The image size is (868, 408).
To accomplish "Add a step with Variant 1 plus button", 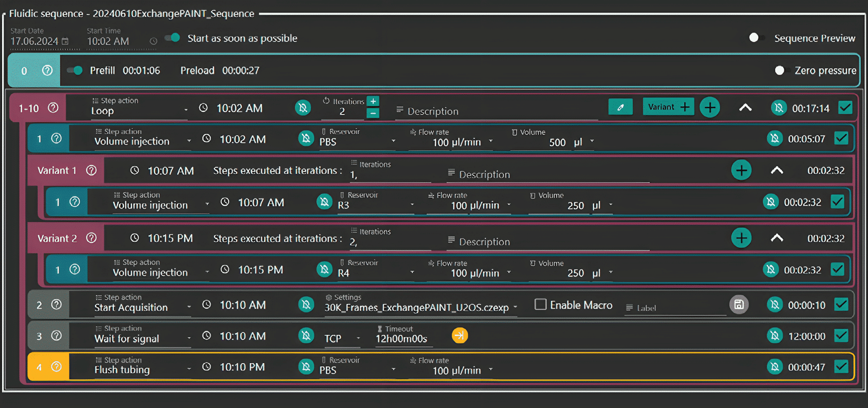I will tap(741, 170).
